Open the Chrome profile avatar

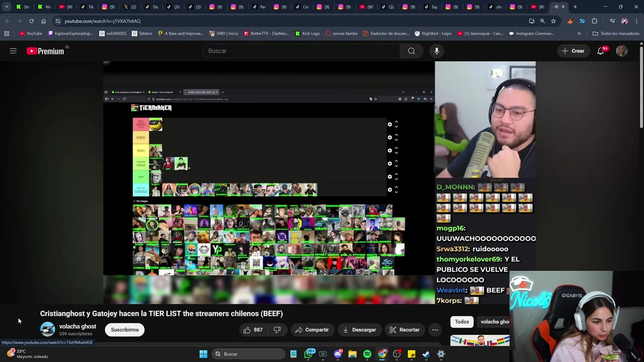coord(624,21)
